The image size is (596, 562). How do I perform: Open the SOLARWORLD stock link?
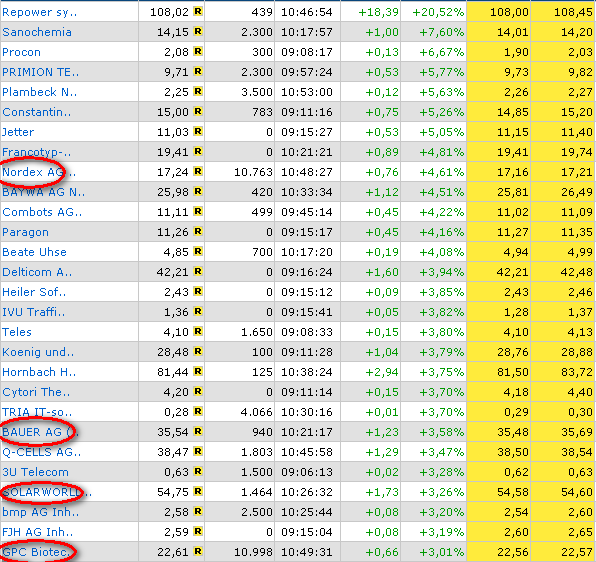[42, 492]
